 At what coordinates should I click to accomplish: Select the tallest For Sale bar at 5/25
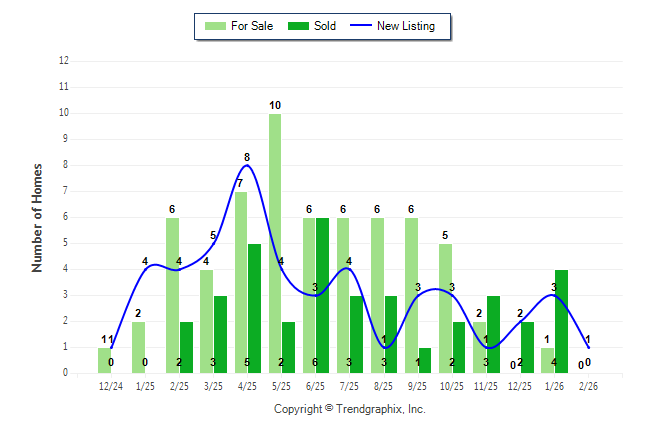click(x=275, y=243)
